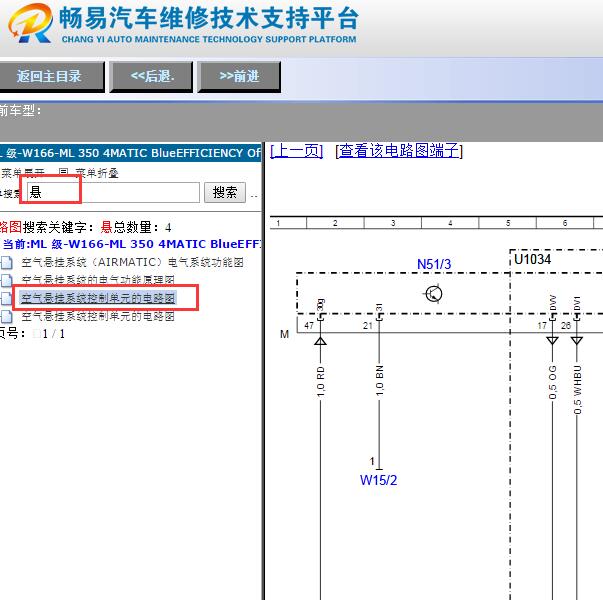The height and width of the screenshot is (600, 603).
Task: Click connector pin 21 in diagram
Action: [x=368, y=325]
